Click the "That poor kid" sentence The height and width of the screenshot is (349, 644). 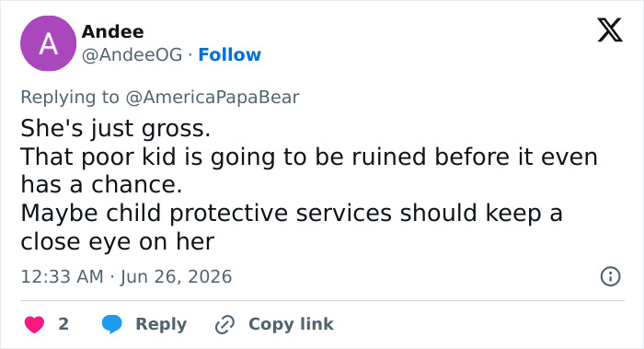(309, 170)
